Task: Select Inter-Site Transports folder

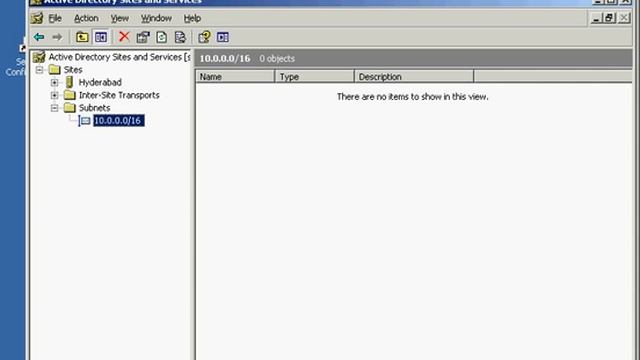Action: (x=119, y=95)
